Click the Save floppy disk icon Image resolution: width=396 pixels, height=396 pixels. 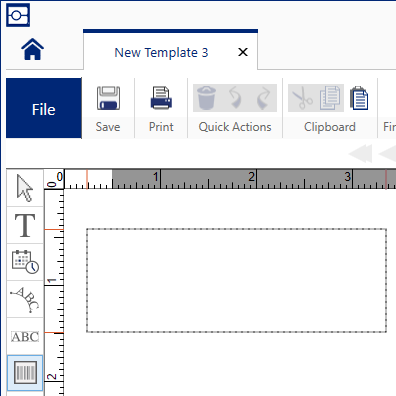coord(108,98)
